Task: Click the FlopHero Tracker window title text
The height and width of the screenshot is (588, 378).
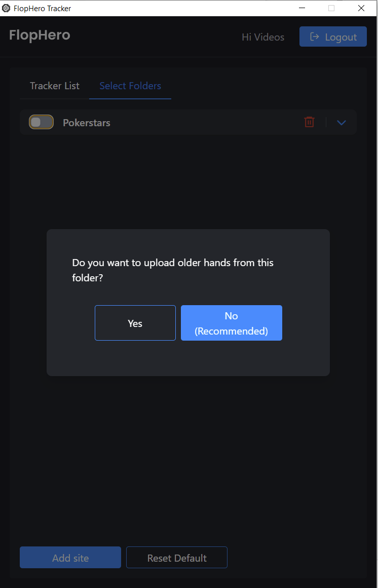Action: pos(43,8)
